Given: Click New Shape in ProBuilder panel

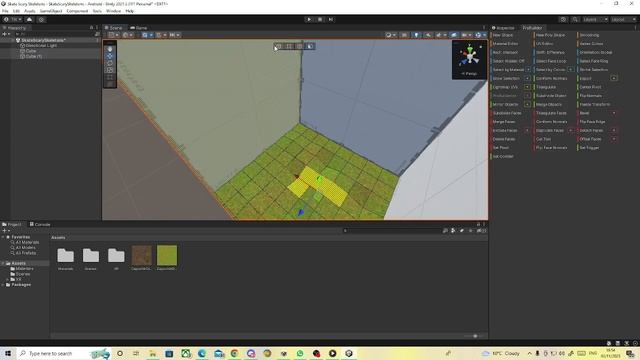Looking at the screenshot, I should pyautogui.click(x=502, y=35).
